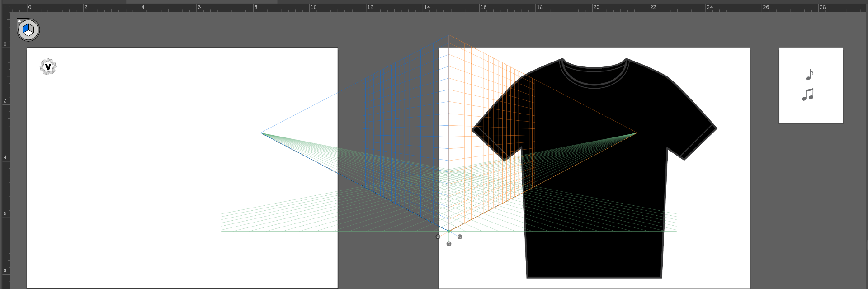Viewport: 868px width, 289px height.
Task: Click the circle plane control on the blue line
Action: (460, 237)
